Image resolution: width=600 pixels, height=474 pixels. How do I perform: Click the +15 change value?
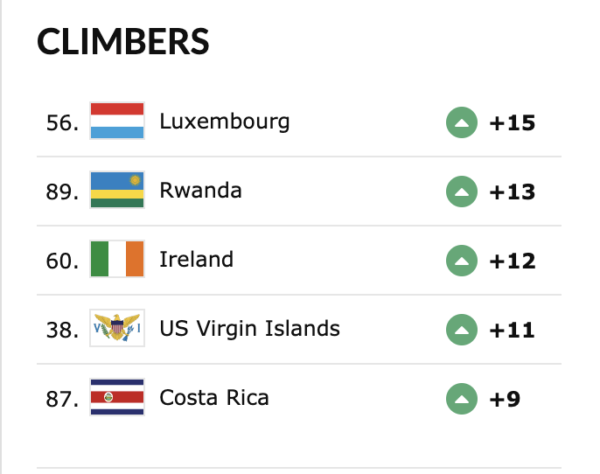pyautogui.click(x=512, y=123)
